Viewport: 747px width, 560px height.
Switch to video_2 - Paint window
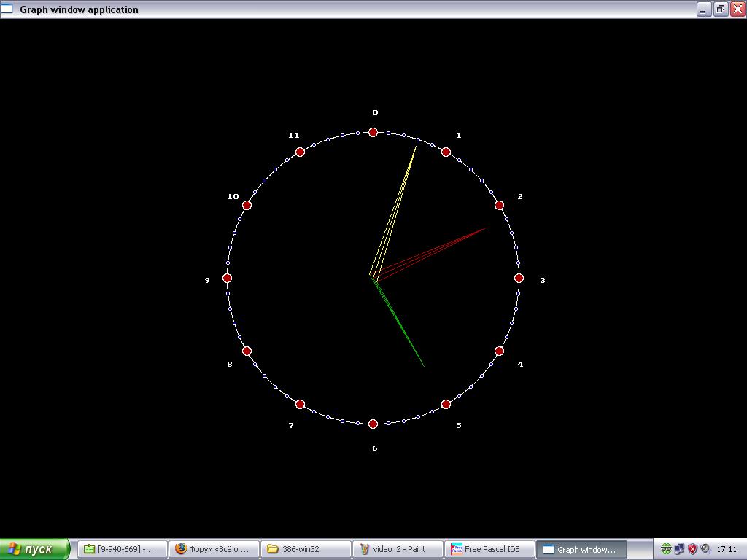coord(398,549)
